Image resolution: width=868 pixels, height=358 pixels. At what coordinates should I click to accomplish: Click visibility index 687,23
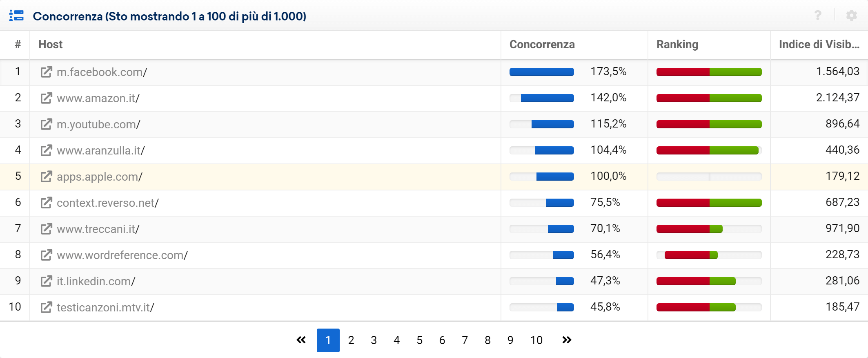tap(843, 202)
